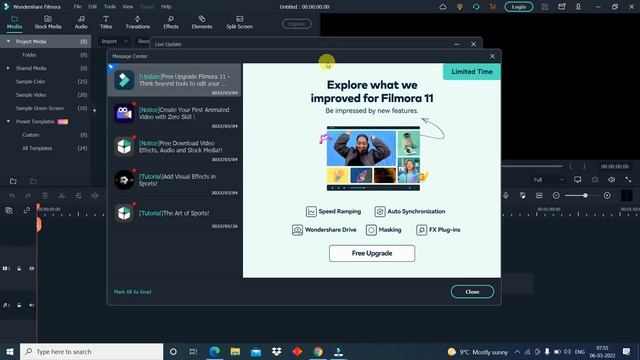Click the Limited Time badge
Viewport: 640px width, 360px height.
pyautogui.click(x=472, y=71)
